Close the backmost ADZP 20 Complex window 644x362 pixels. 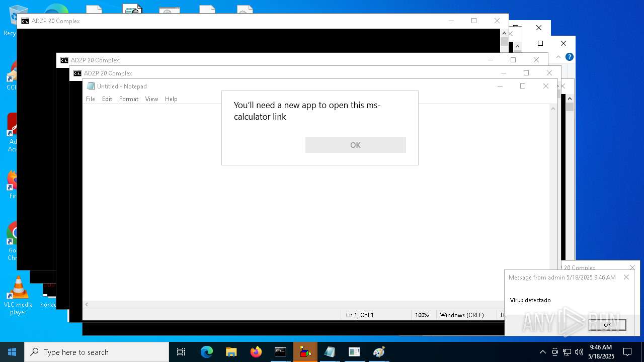(497, 21)
